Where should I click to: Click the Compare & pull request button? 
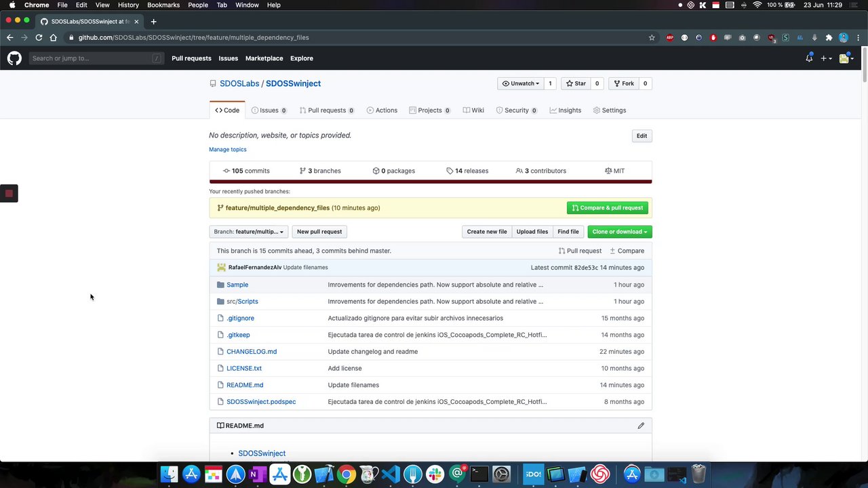[608, 208]
